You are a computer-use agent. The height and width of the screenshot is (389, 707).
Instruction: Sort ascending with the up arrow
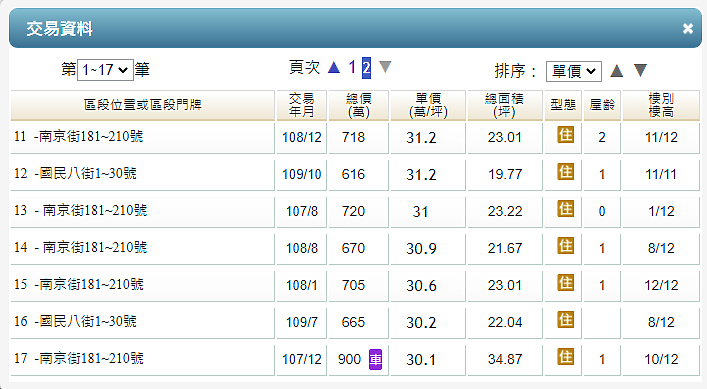[617, 71]
